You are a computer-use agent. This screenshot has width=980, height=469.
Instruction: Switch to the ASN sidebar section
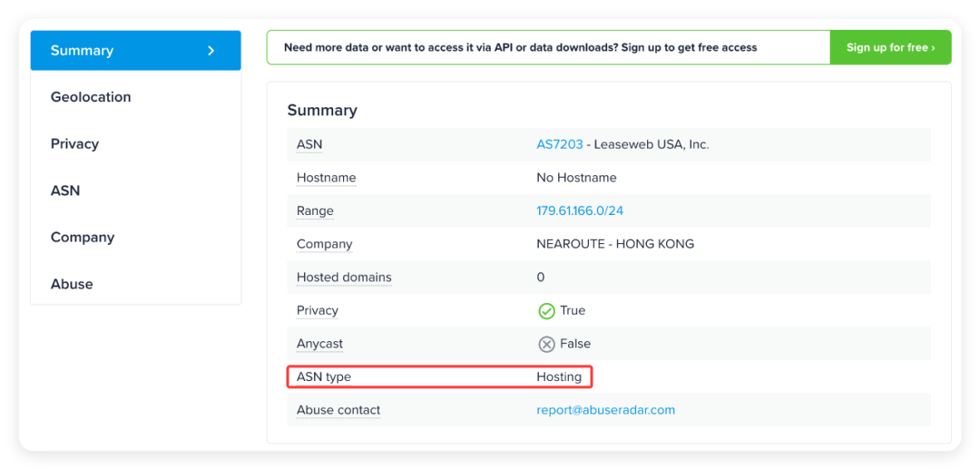tap(65, 191)
